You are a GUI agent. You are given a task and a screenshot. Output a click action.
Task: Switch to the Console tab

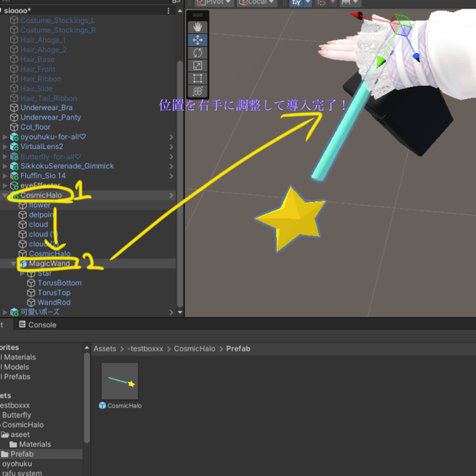pos(38,325)
